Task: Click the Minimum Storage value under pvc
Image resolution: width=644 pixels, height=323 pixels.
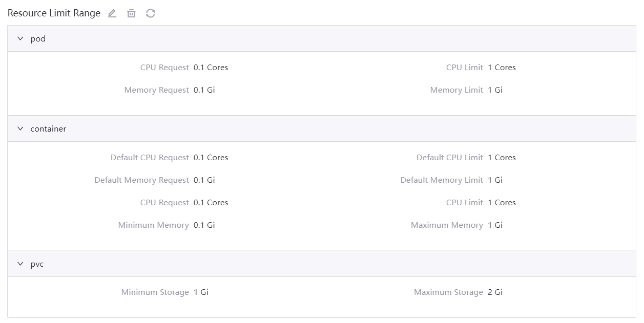Action: tap(201, 292)
